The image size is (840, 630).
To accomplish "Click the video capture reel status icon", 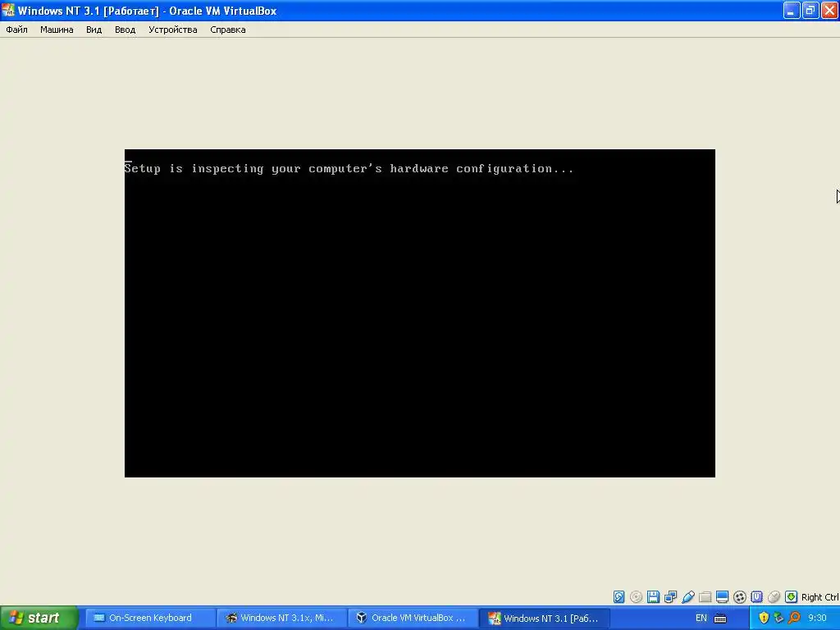I will click(x=739, y=597).
